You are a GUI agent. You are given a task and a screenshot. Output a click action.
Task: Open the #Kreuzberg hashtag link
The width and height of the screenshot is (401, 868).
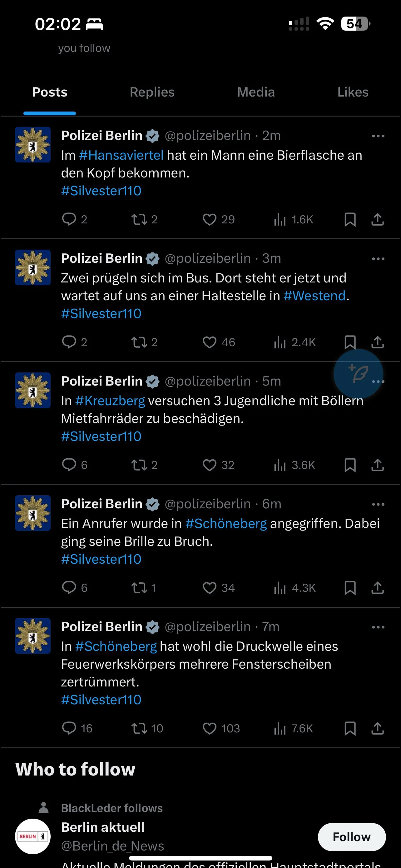tap(110, 401)
